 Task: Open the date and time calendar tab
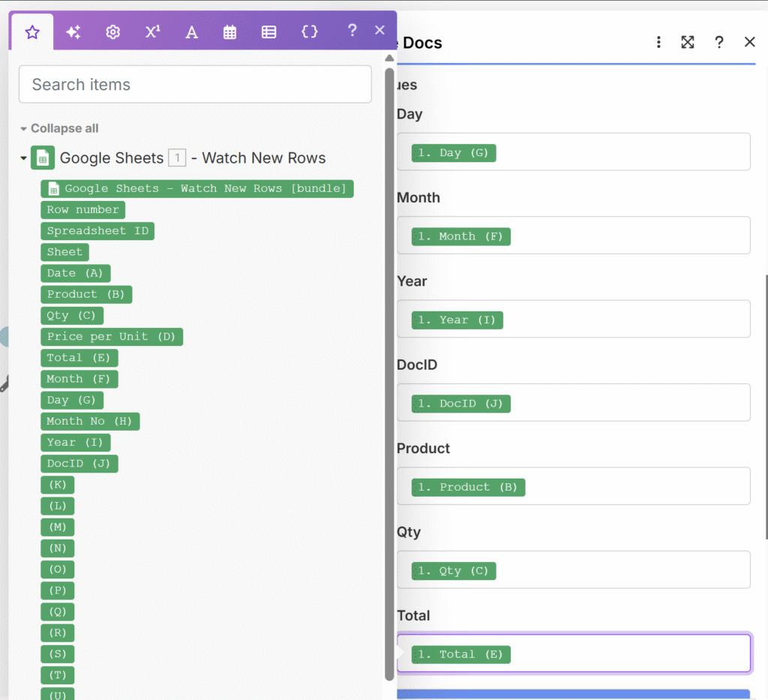pyautogui.click(x=229, y=32)
